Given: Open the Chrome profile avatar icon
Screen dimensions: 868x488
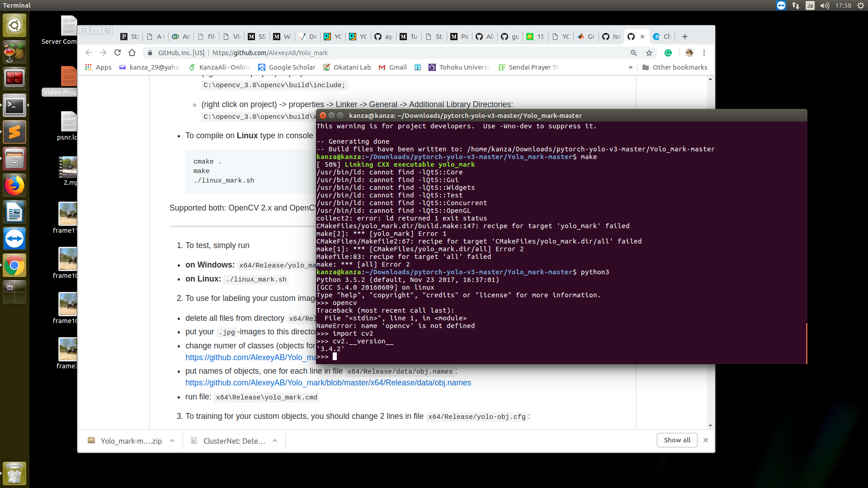Looking at the screenshot, I should point(689,53).
